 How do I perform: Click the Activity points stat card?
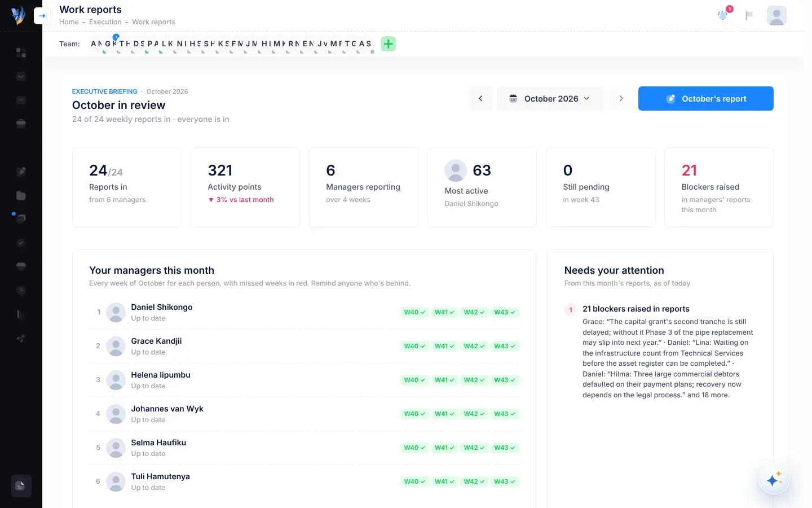[x=245, y=187]
